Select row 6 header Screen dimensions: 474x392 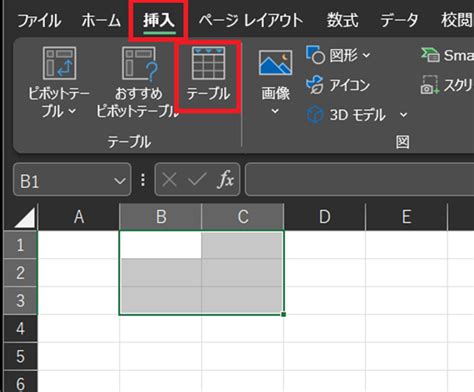tap(20, 382)
